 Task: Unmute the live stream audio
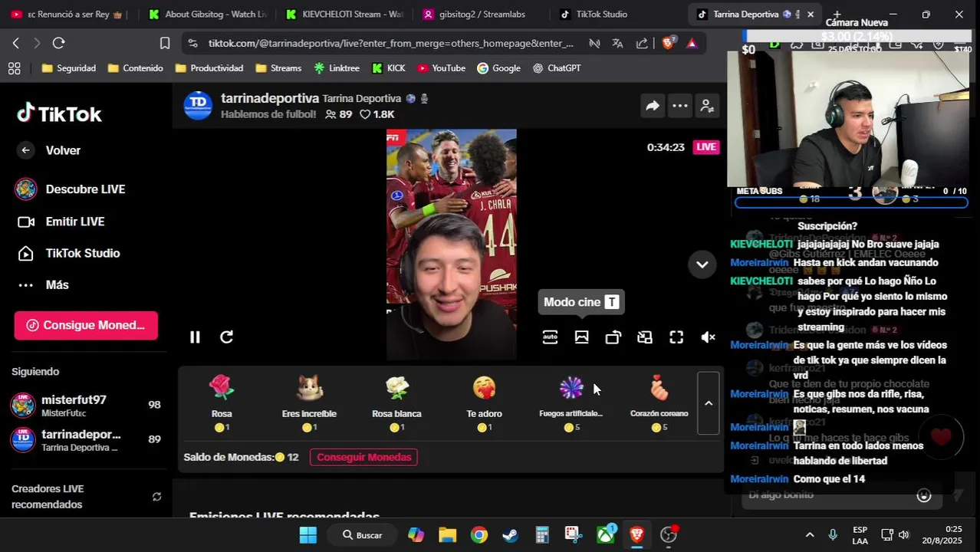click(x=709, y=337)
